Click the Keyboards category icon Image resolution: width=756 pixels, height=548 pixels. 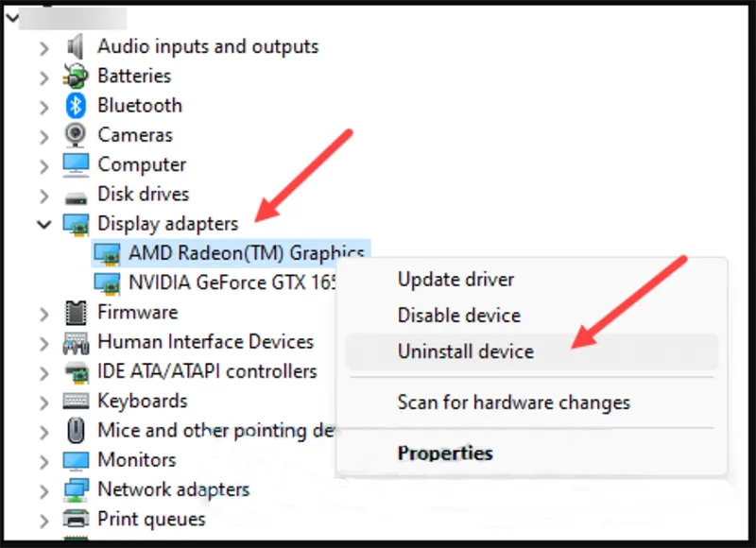(76, 401)
